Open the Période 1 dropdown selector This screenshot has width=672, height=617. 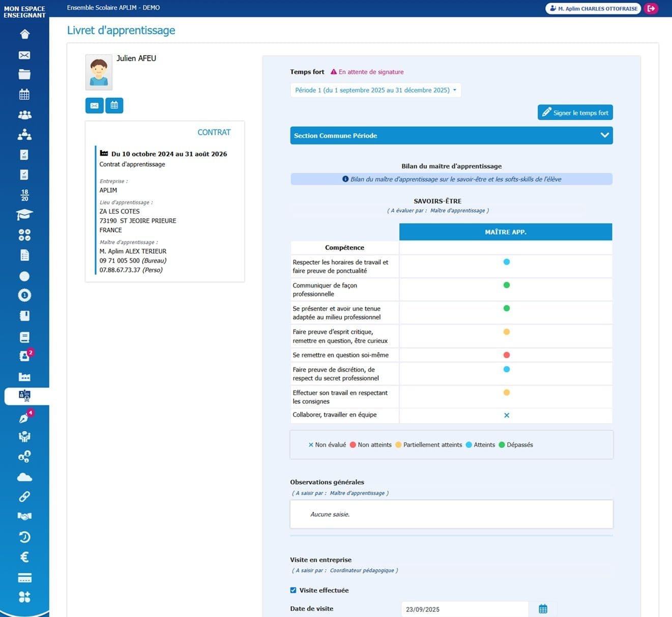375,90
